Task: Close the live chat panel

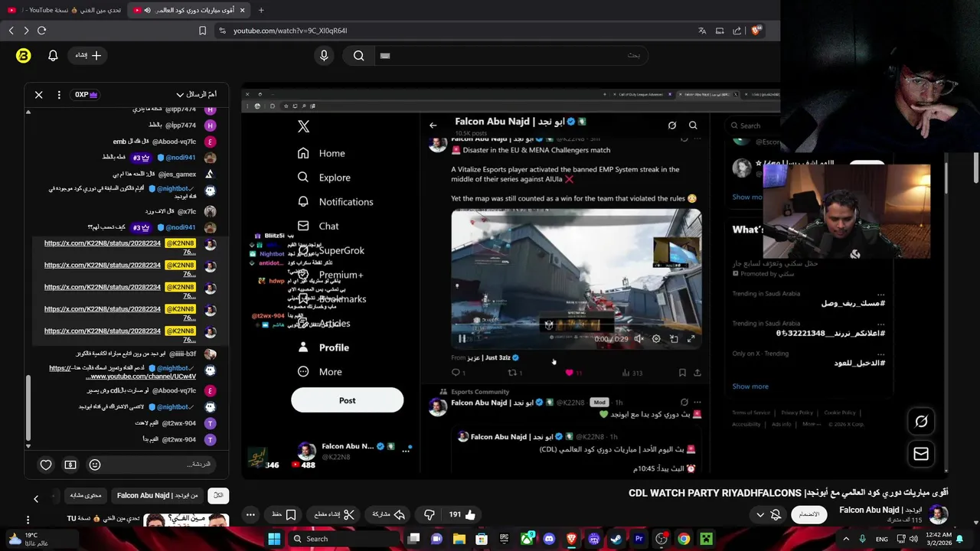Action: (x=38, y=95)
